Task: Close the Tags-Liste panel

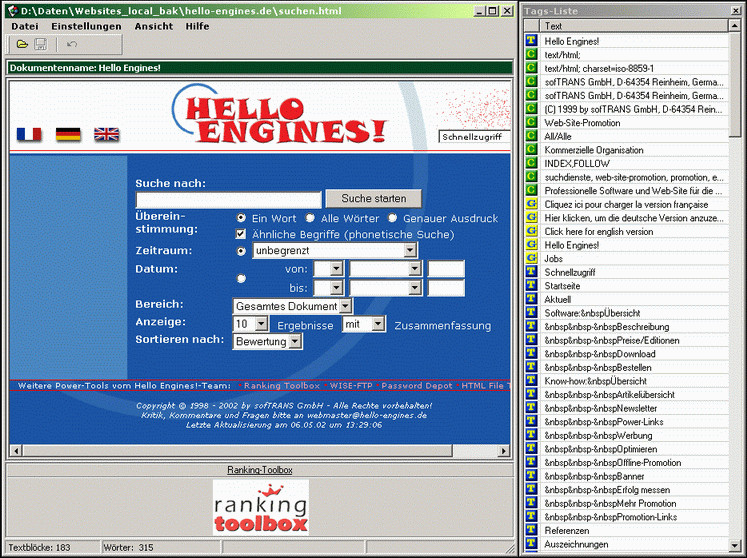Action: (736, 10)
